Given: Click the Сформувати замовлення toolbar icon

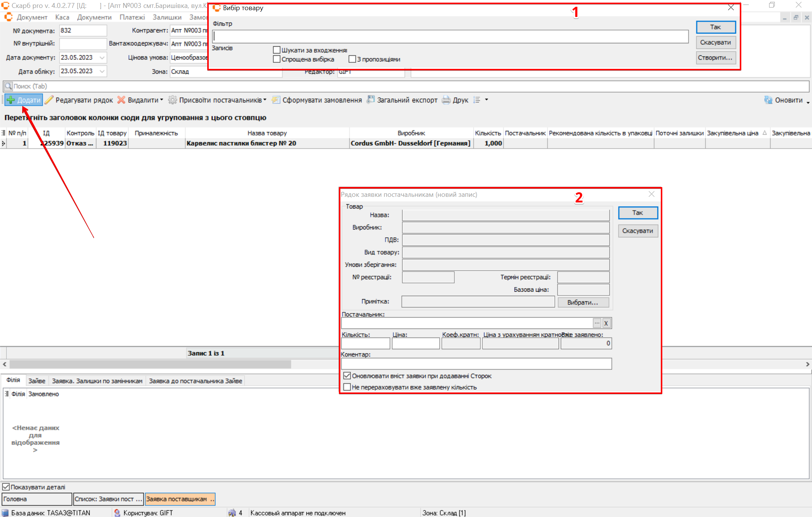Looking at the screenshot, I should click(276, 100).
